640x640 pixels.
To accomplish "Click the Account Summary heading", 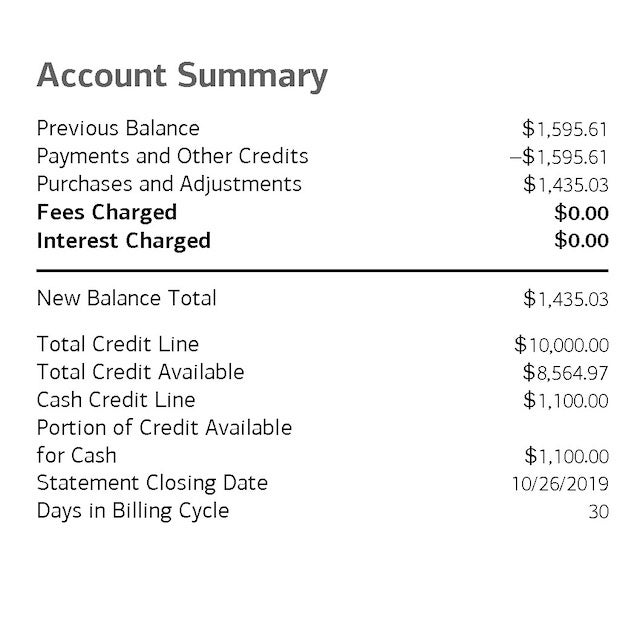I will pyautogui.click(x=182, y=76).
